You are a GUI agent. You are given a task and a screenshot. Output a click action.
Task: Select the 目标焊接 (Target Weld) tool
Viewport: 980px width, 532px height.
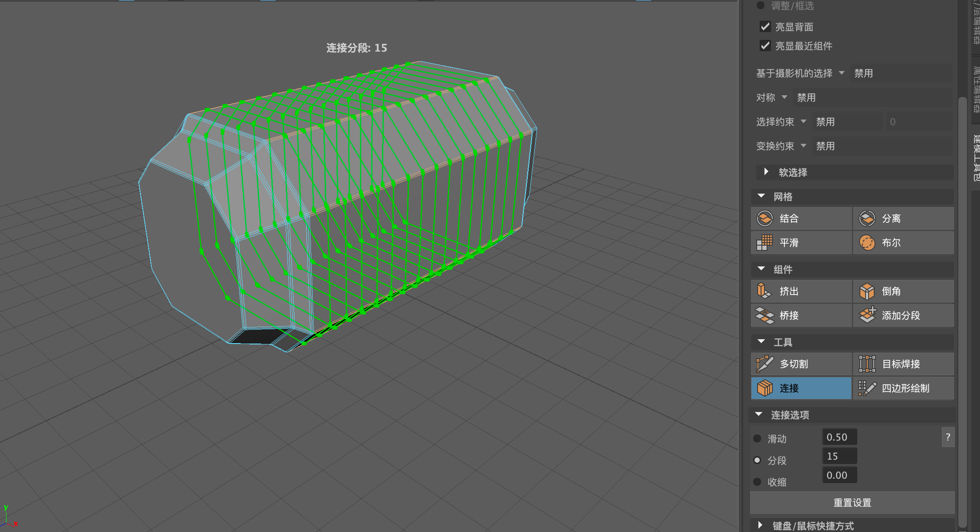pos(867,364)
